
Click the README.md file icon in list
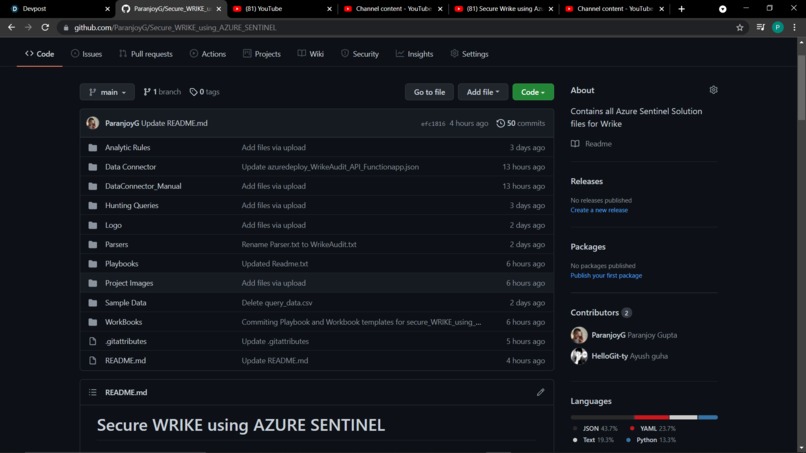tap(93, 361)
